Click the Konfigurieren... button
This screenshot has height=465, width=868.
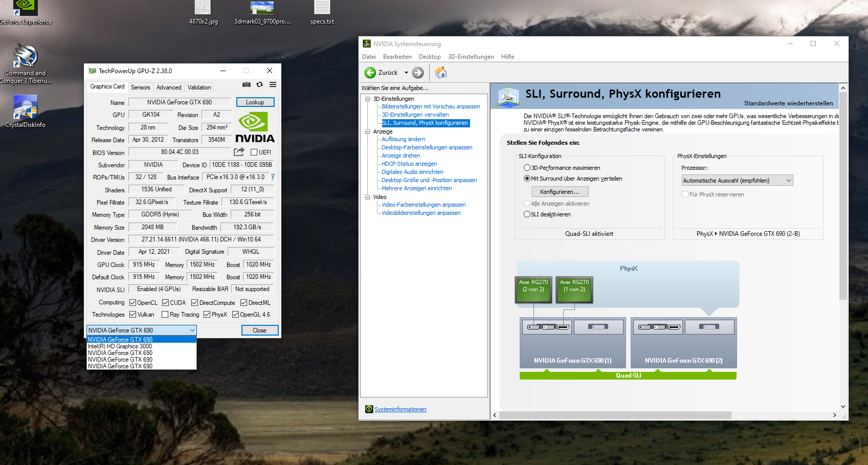point(560,192)
